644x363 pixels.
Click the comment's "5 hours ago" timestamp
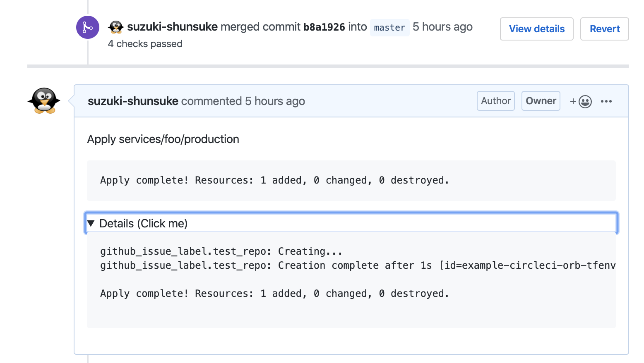[275, 101]
